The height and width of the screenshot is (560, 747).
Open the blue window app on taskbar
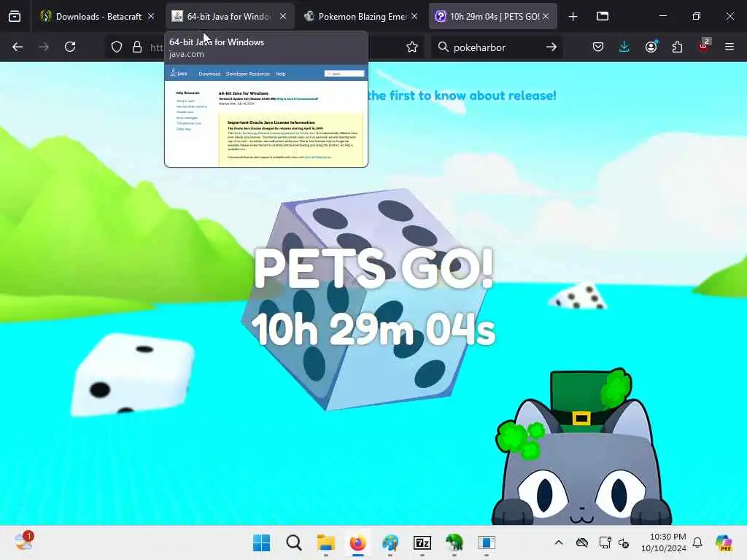[487, 542]
